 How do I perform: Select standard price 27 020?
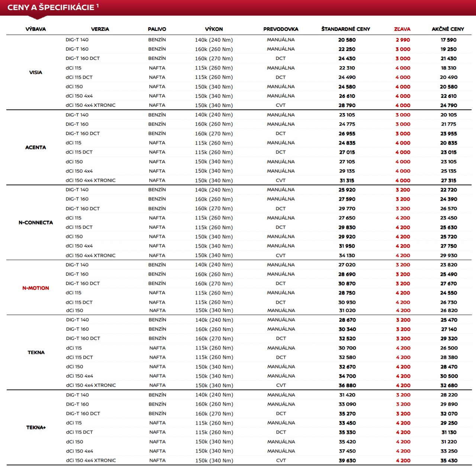coord(347,265)
